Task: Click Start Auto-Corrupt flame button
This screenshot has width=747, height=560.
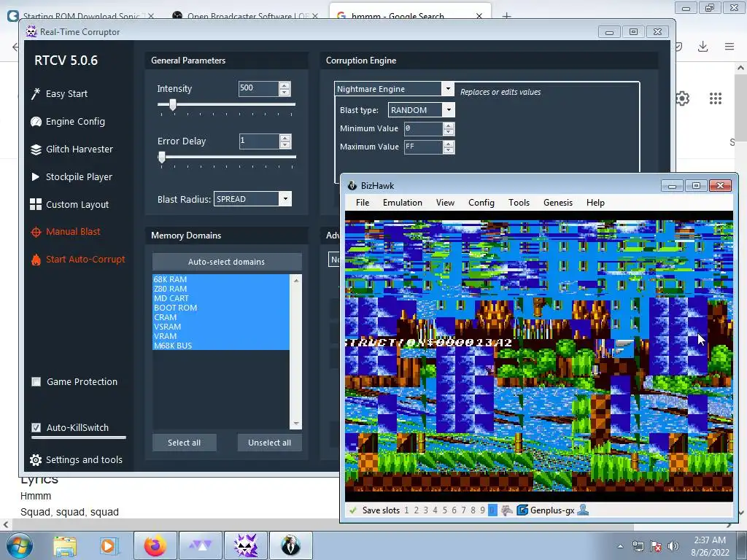Action: click(x=78, y=260)
